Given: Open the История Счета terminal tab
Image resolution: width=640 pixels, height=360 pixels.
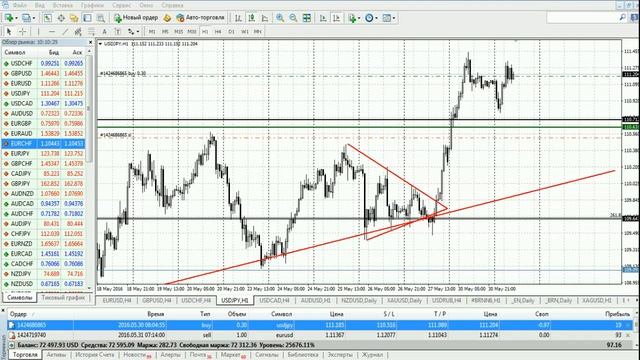Looking at the screenshot, I should pos(94,355).
